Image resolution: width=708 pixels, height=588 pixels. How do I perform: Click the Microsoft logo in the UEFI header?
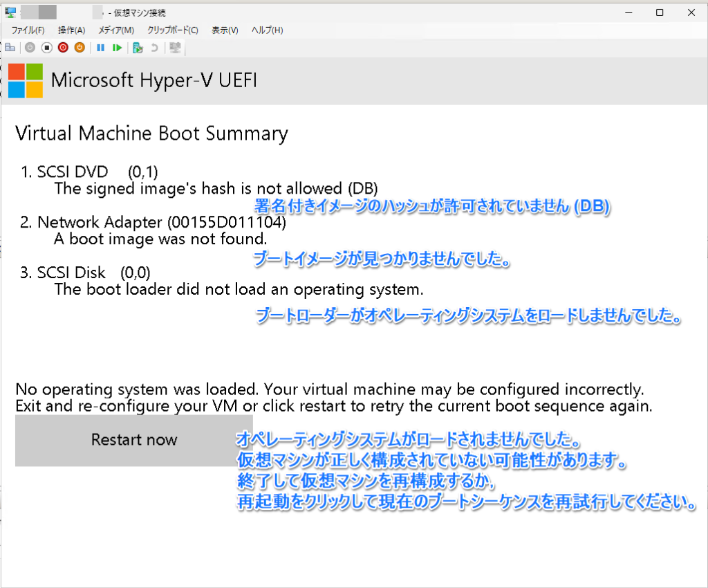click(x=26, y=81)
